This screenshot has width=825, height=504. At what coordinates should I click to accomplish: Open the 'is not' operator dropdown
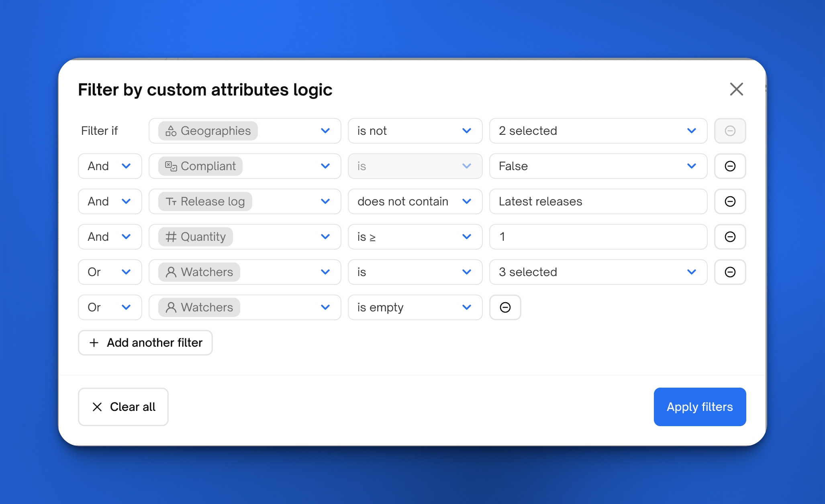click(415, 131)
